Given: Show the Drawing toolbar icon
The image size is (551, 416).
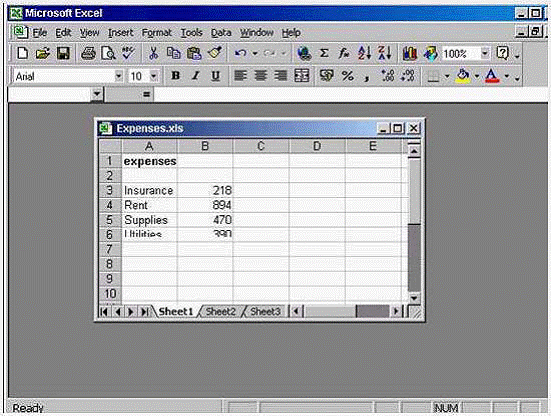Looking at the screenshot, I should click(x=430, y=53).
